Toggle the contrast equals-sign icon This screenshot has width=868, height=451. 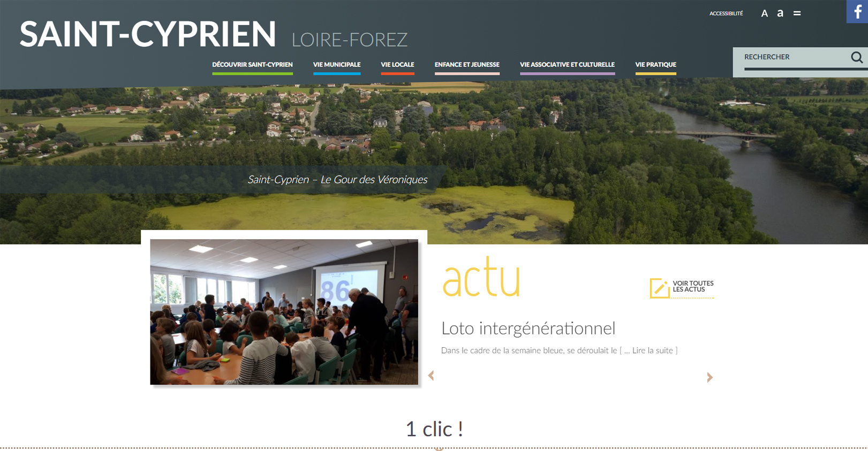pyautogui.click(x=797, y=13)
